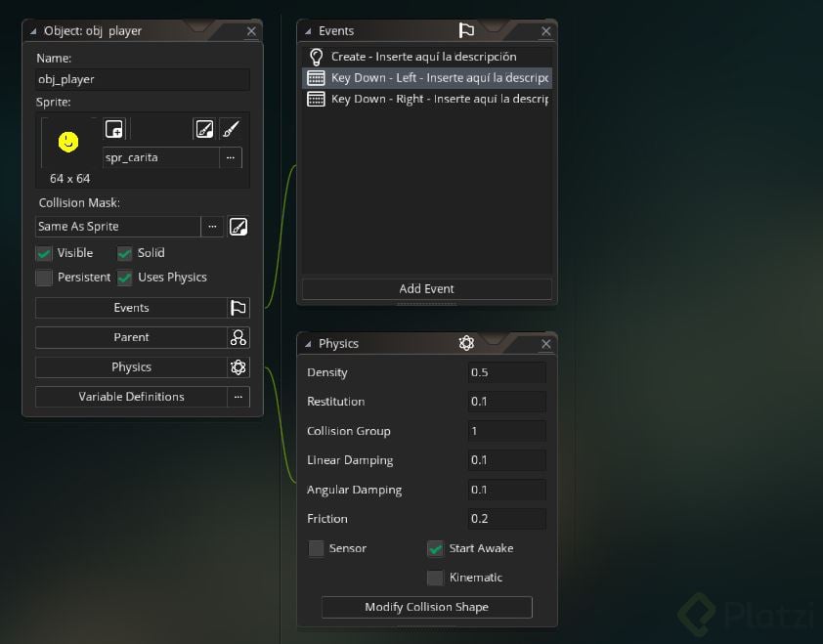This screenshot has width=823, height=644.
Task: Toggle the Solid checkbox
Action: coord(124,253)
